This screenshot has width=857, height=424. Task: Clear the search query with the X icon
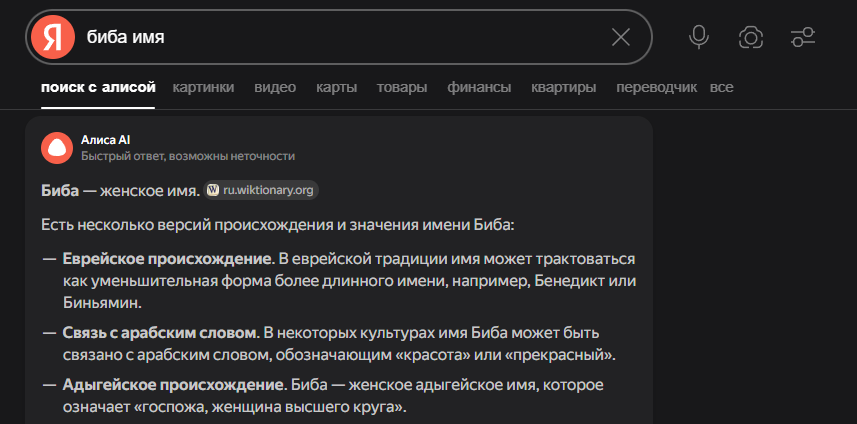(x=620, y=37)
